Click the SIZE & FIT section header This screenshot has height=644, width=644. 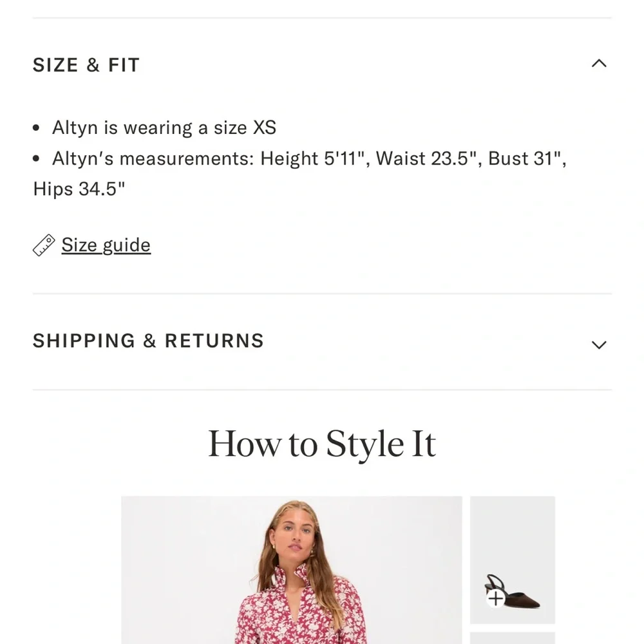click(x=86, y=65)
